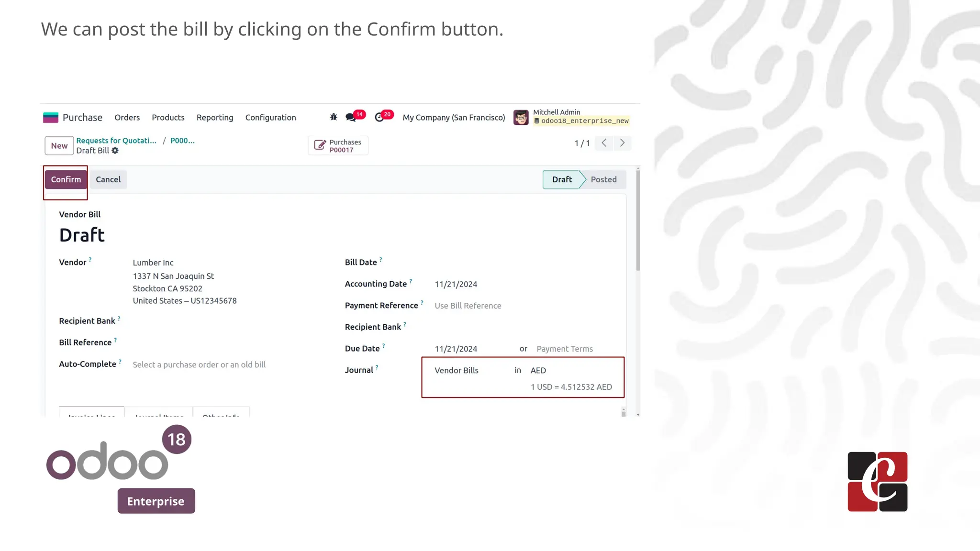Click the form's vertical scrollbar
Viewport: 980px width, 551px height.
coord(638,220)
